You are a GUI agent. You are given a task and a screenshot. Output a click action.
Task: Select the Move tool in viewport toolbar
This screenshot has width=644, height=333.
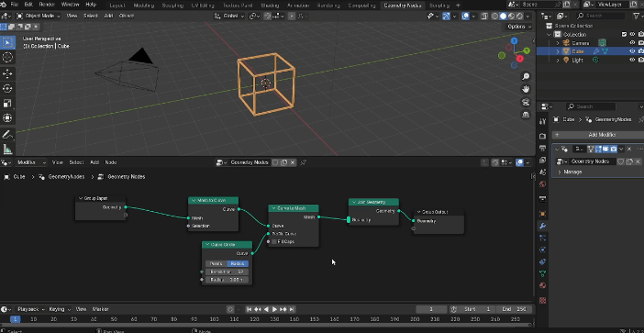tap(7, 73)
